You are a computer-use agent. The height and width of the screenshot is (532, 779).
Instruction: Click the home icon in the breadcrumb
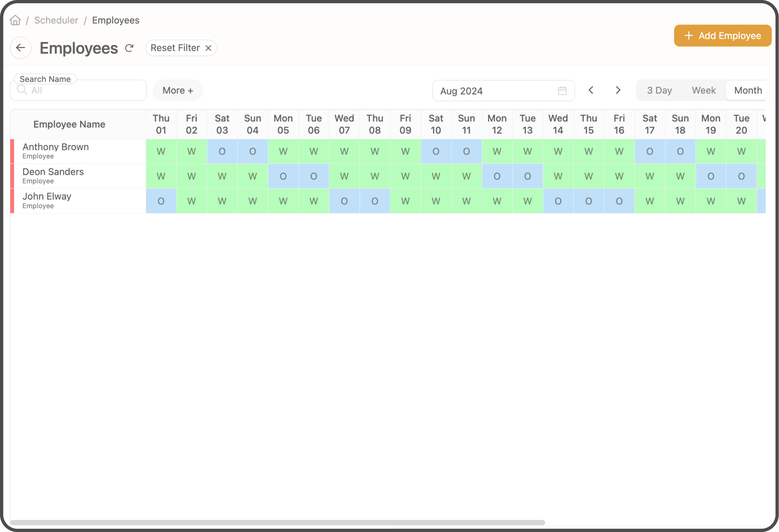click(x=15, y=20)
